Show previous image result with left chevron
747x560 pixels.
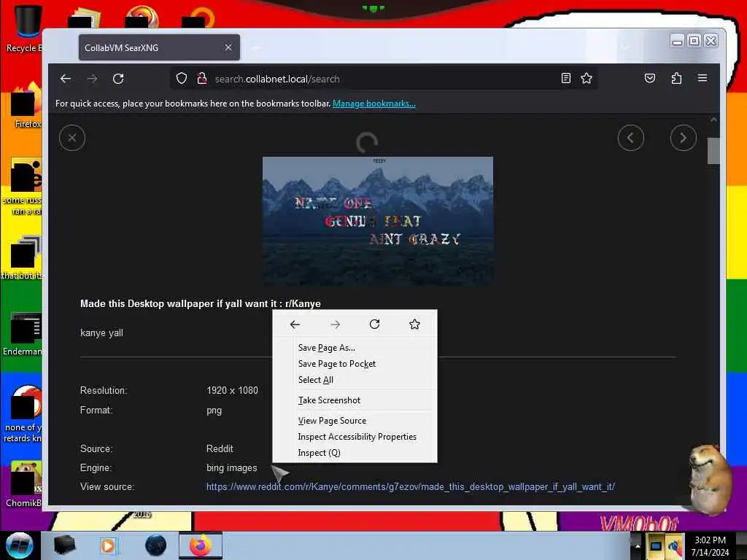point(631,138)
